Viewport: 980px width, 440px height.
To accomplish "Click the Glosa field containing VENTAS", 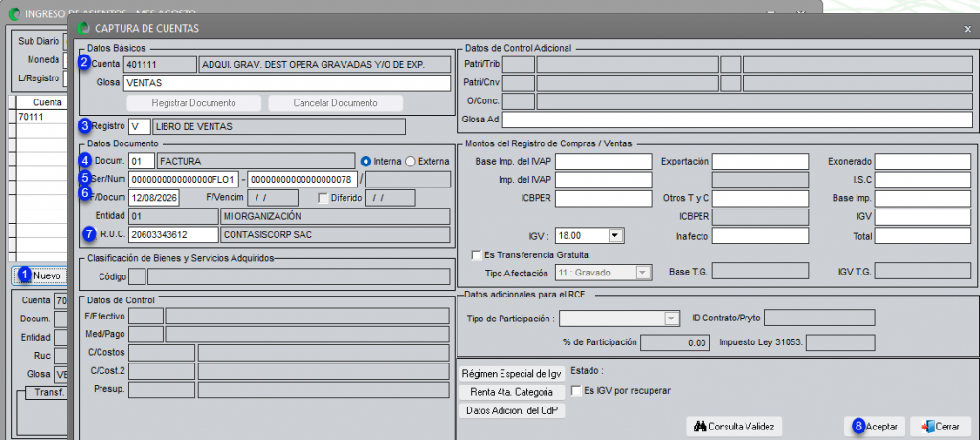I will [287, 82].
